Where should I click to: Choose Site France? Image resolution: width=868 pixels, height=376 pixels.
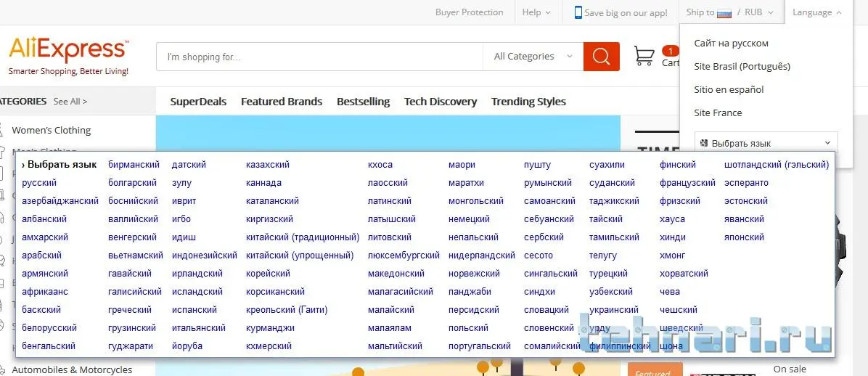tap(718, 113)
